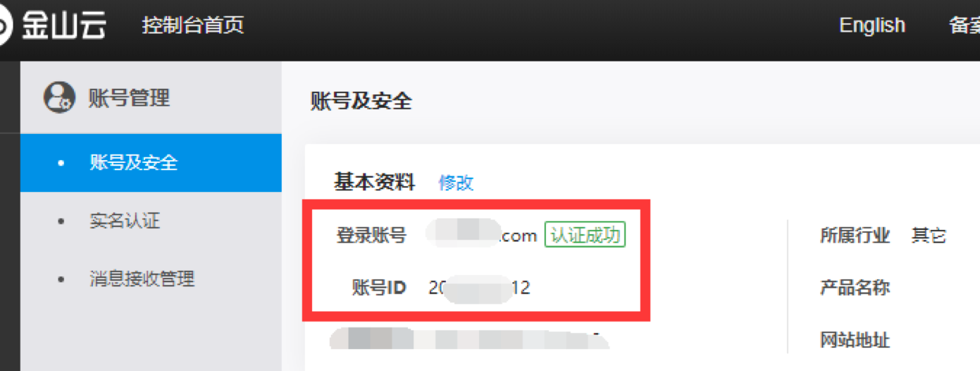Click the 账号管理 user-gear avatar icon
Image resolution: width=980 pixels, height=371 pixels.
pyautogui.click(x=59, y=97)
